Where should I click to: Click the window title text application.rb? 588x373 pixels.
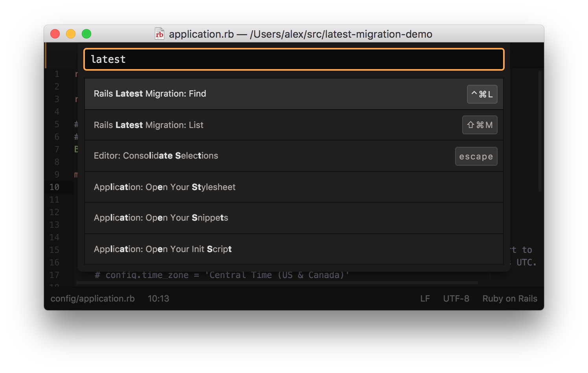point(201,34)
